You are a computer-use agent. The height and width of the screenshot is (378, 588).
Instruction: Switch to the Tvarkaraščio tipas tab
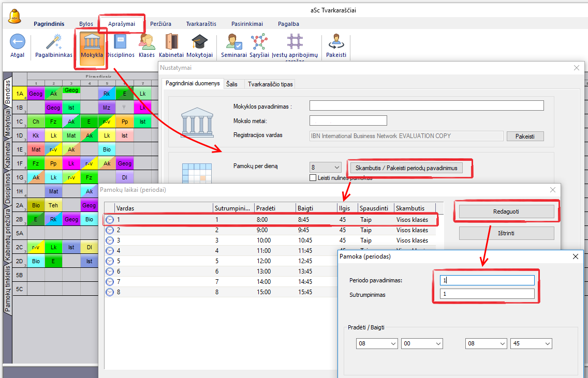click(269, 84)
